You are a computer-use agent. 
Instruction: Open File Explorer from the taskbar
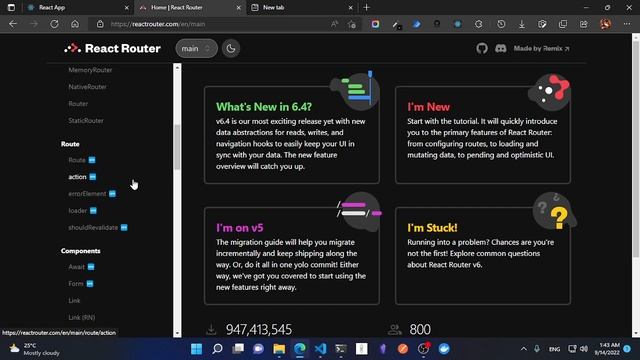pos(279,349)
